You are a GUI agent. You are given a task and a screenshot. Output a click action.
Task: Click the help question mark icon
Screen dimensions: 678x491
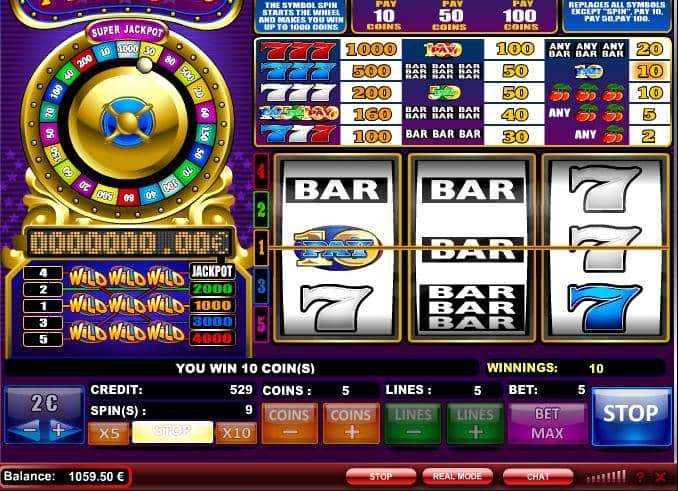(x=640, y=477)
